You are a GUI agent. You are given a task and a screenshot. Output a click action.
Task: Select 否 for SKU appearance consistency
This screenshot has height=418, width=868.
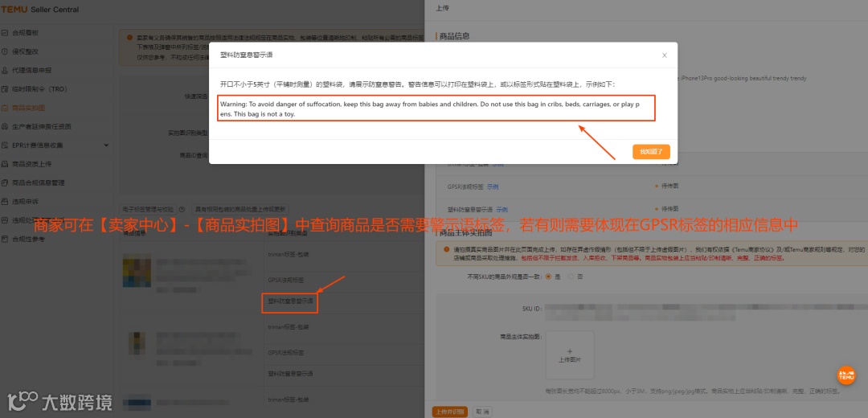[x=571, y=277]
